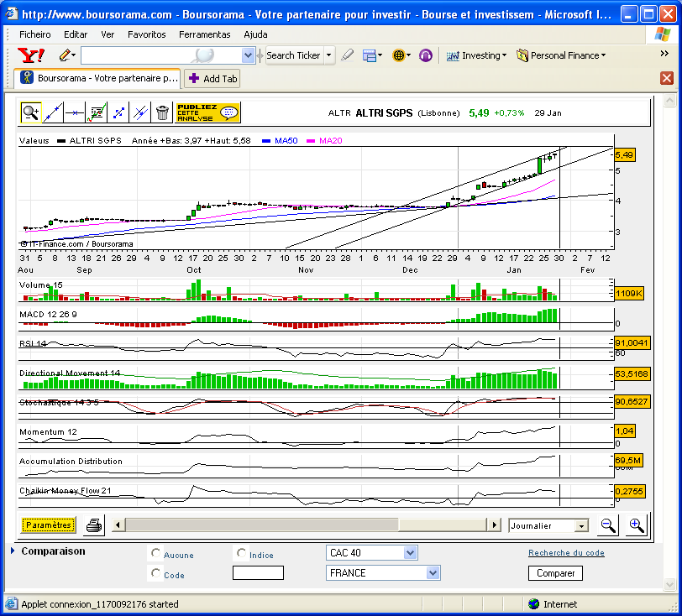
Task: Open the Favoritos menu
Action: 147,34
